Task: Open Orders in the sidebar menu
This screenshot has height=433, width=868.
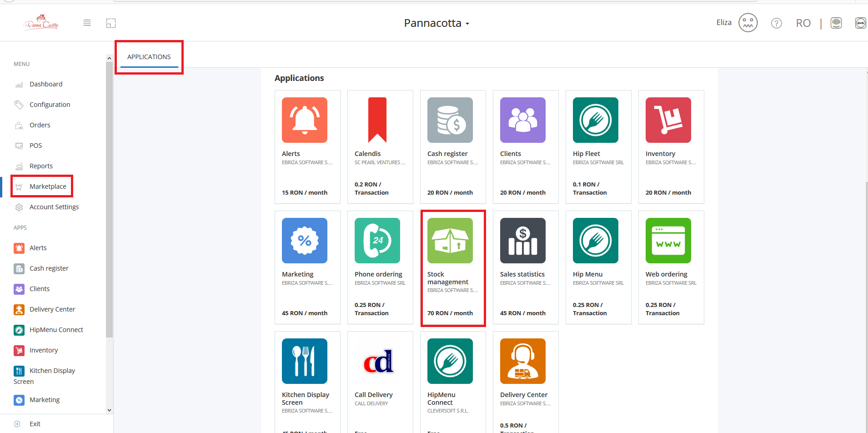Action: click(x=40, y=125)
